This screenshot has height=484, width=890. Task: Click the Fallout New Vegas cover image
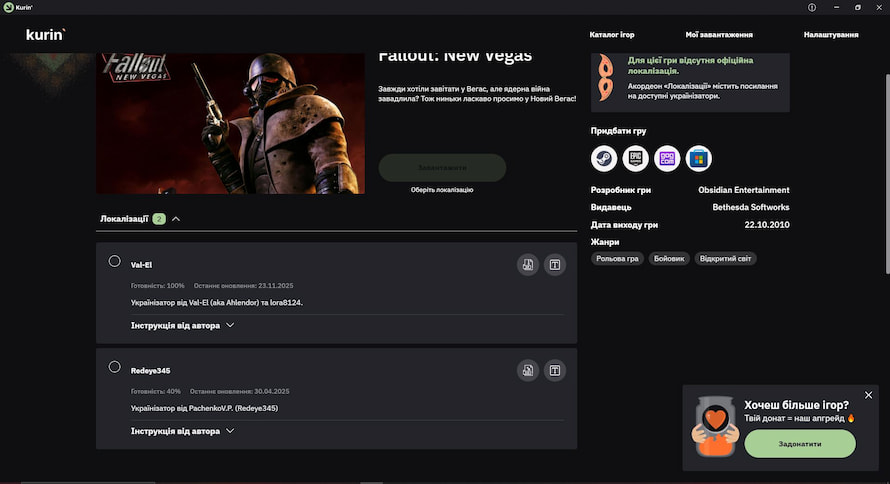point(230,124)
